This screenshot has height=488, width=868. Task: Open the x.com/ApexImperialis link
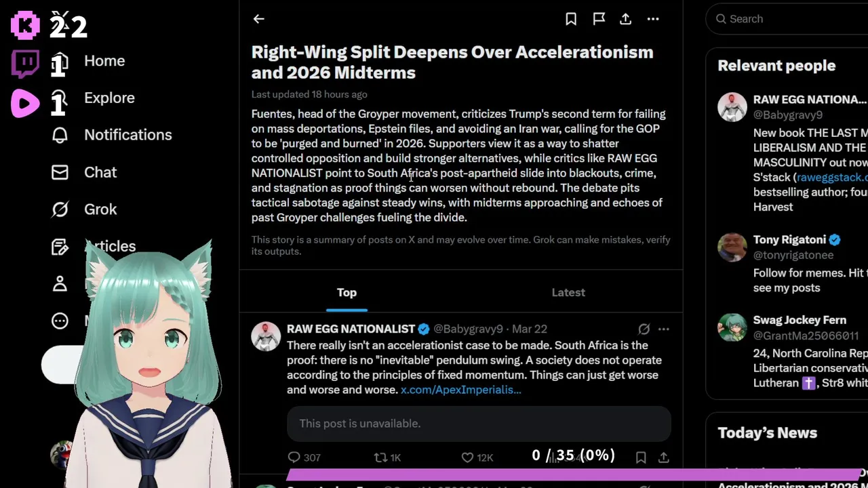pos(460,390)
